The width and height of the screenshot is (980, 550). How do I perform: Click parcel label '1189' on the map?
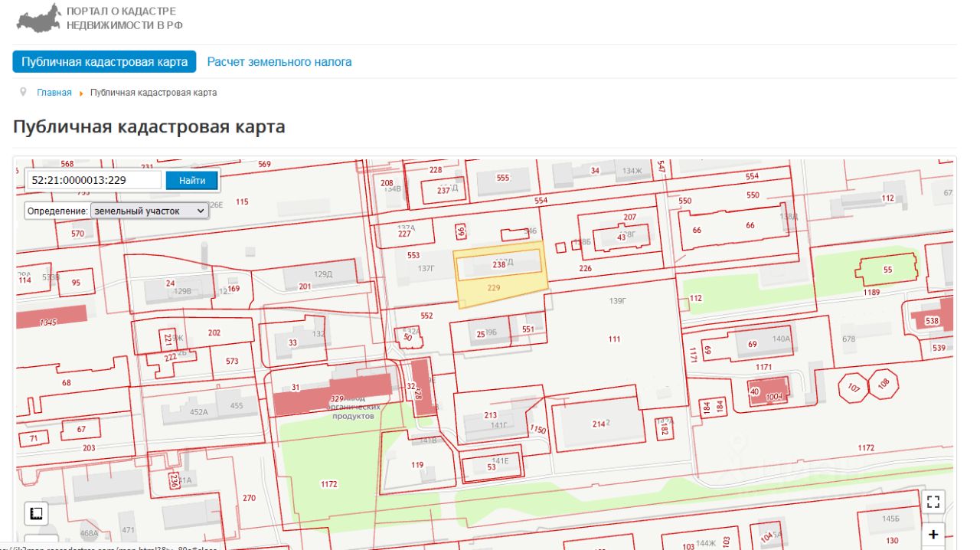871,293
